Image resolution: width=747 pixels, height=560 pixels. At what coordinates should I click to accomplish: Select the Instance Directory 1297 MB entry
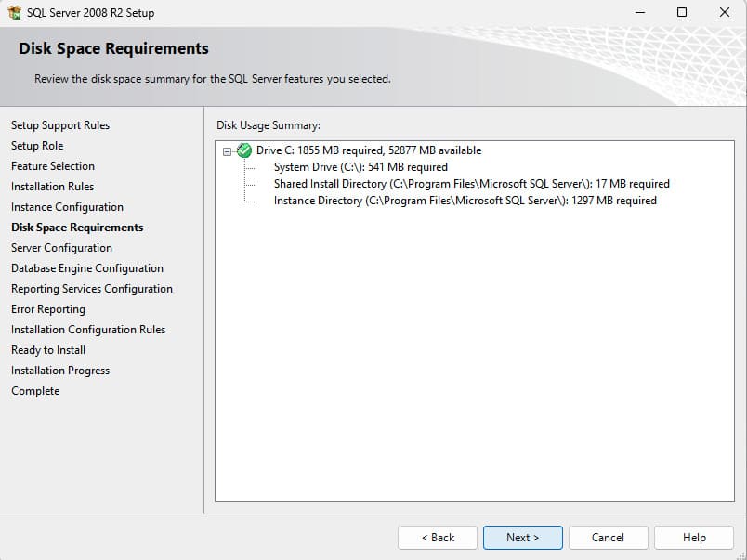pyautogui.click(x=465, y=201)
